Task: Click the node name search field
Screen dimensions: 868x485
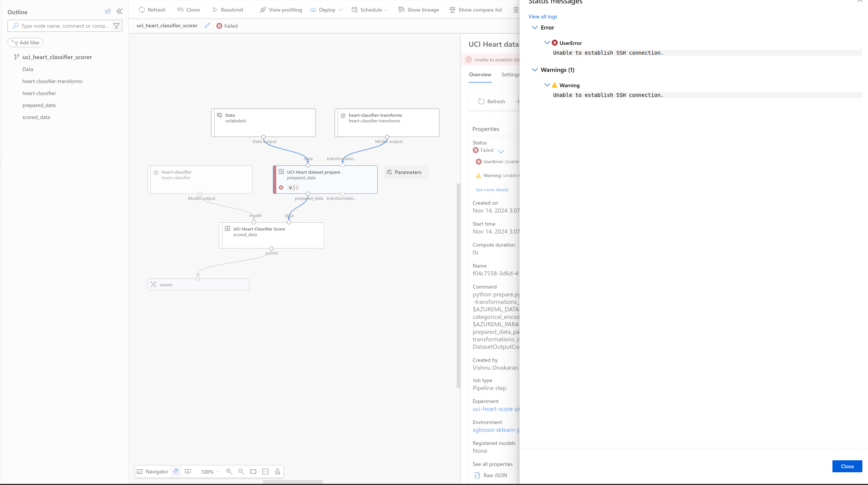Action: (x=60, y=26)
